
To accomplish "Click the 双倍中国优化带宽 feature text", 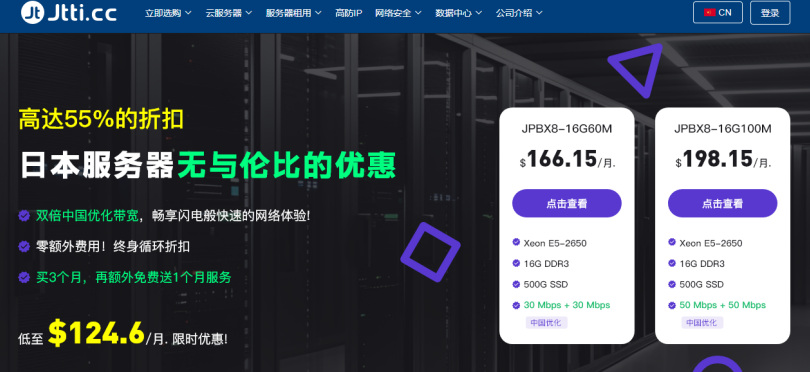I will tap(87, 215).
